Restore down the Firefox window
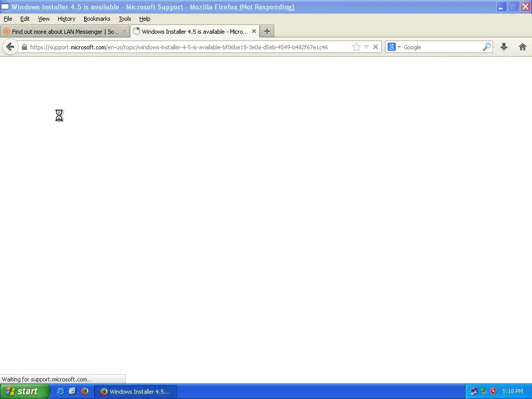 513,6
